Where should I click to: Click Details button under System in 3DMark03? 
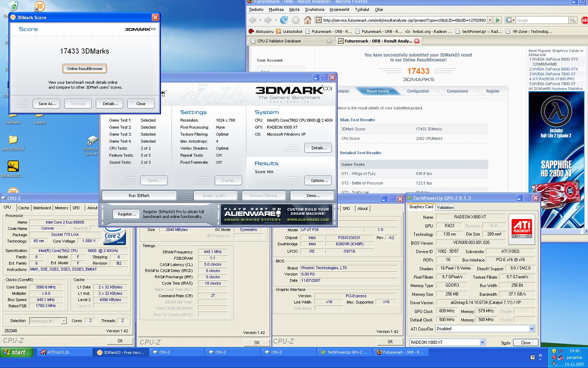click(x=318, y=148)
